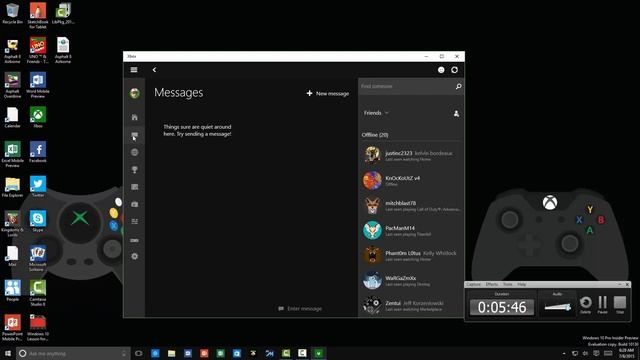Open PowerPoint Mobile Preview desktop icon
The width and height of the screenshot is (640, 360).
[x=12, y=328]
